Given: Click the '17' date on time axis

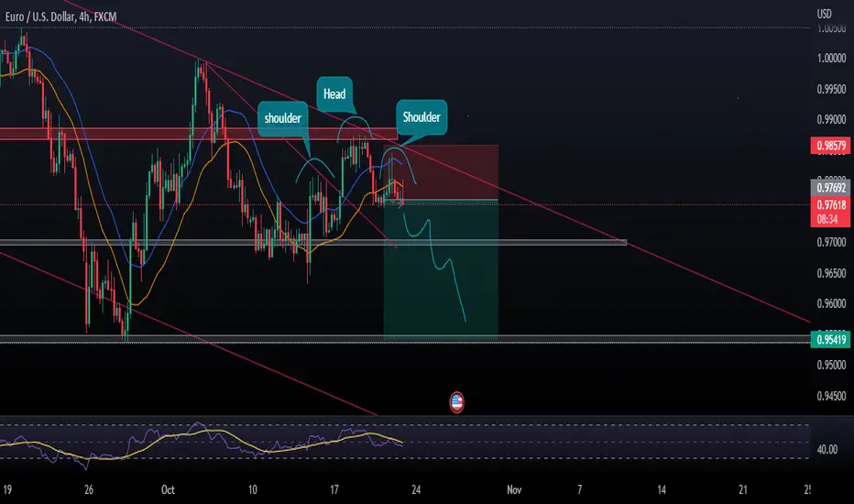Looking at the screenshot, I should click(x=334, y=489).
